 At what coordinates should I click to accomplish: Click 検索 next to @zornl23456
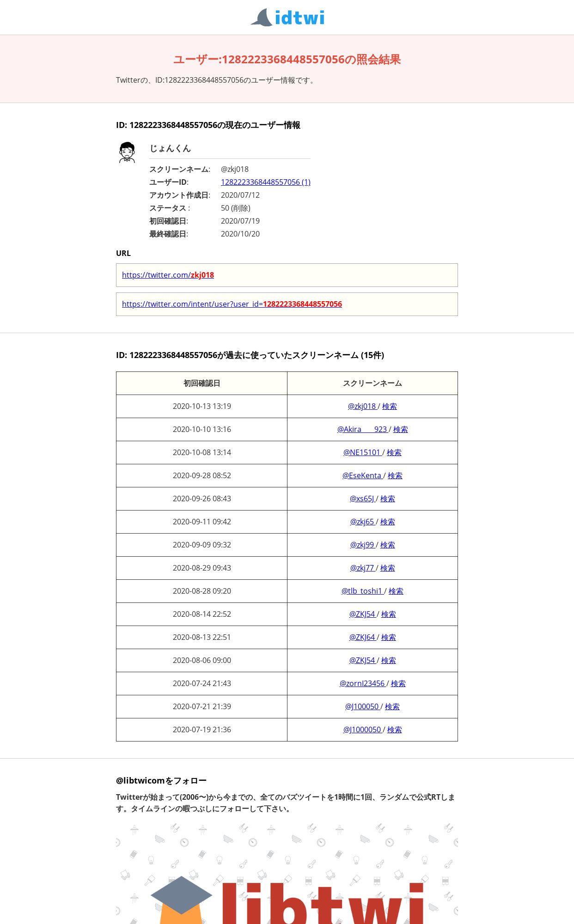click(x=398, y=683)
